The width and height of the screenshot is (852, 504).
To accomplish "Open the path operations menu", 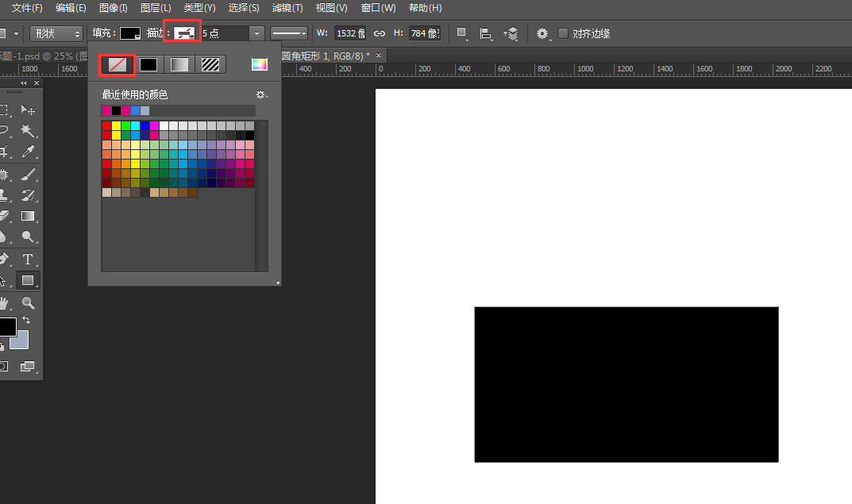I will (462, 33).
